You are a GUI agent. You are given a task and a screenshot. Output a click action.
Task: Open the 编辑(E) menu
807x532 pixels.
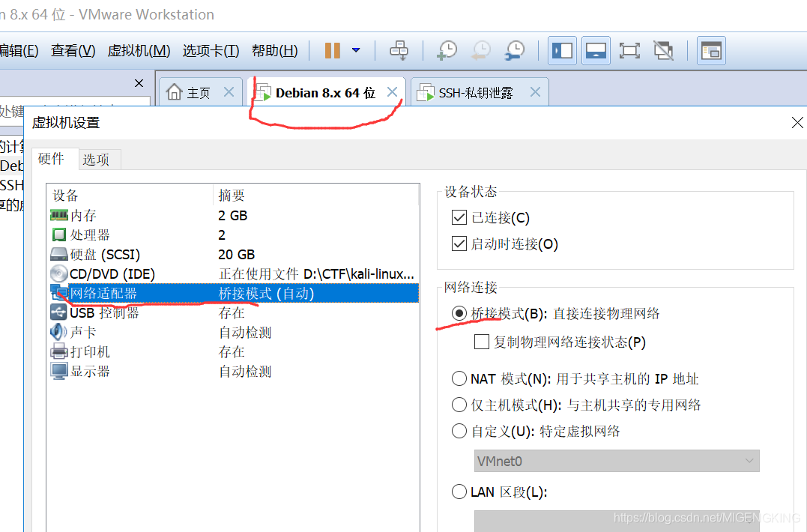(x=19, y=50)
